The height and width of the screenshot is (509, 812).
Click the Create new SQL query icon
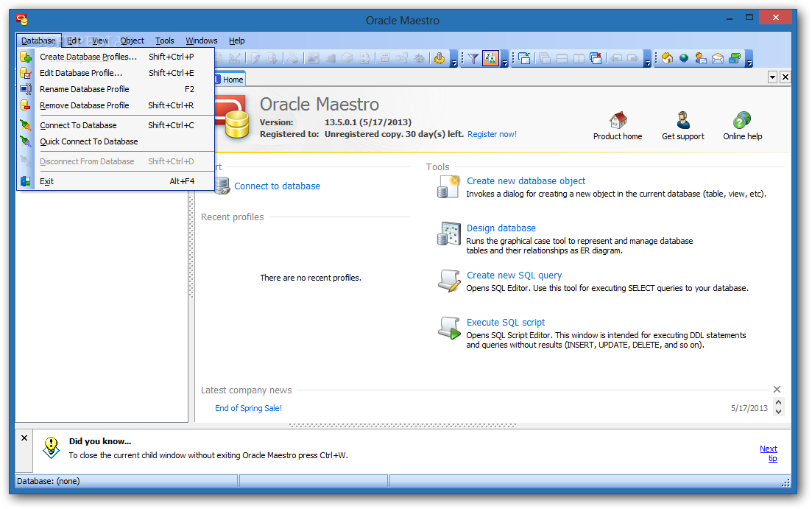pyautogui.click(x=449, y=281)
